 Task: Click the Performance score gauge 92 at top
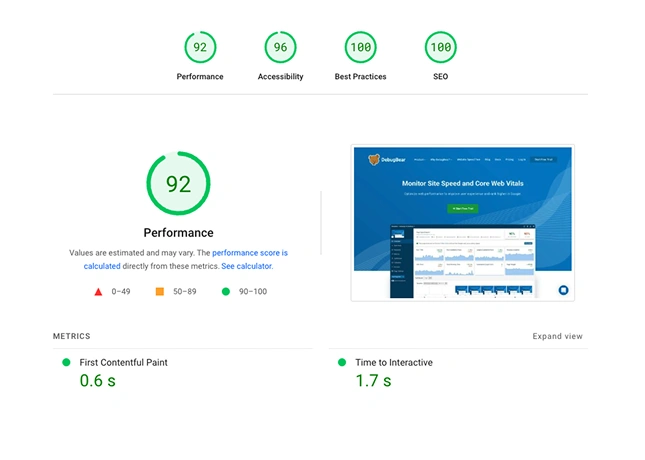[x=200, y=47]
